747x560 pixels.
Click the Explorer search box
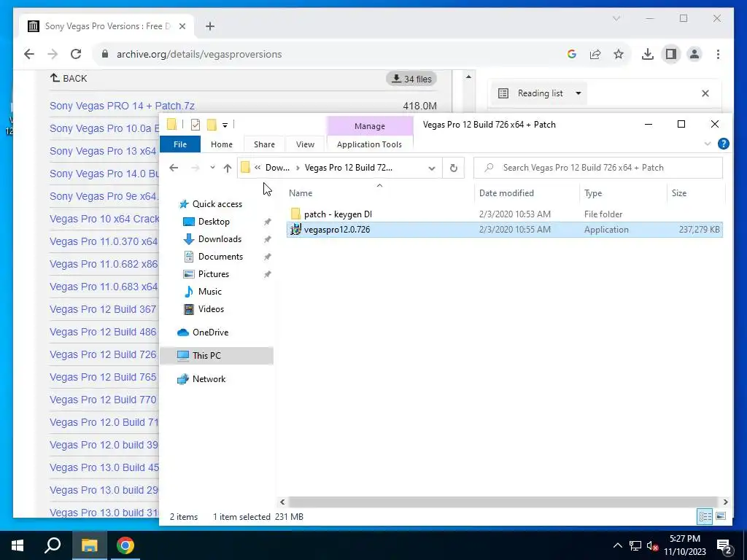click(598, 168)
